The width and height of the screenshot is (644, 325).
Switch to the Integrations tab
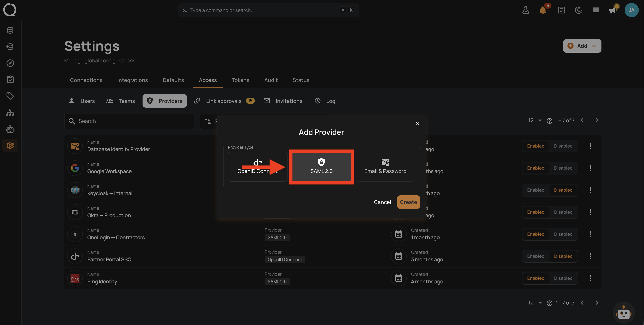point(132,80)
